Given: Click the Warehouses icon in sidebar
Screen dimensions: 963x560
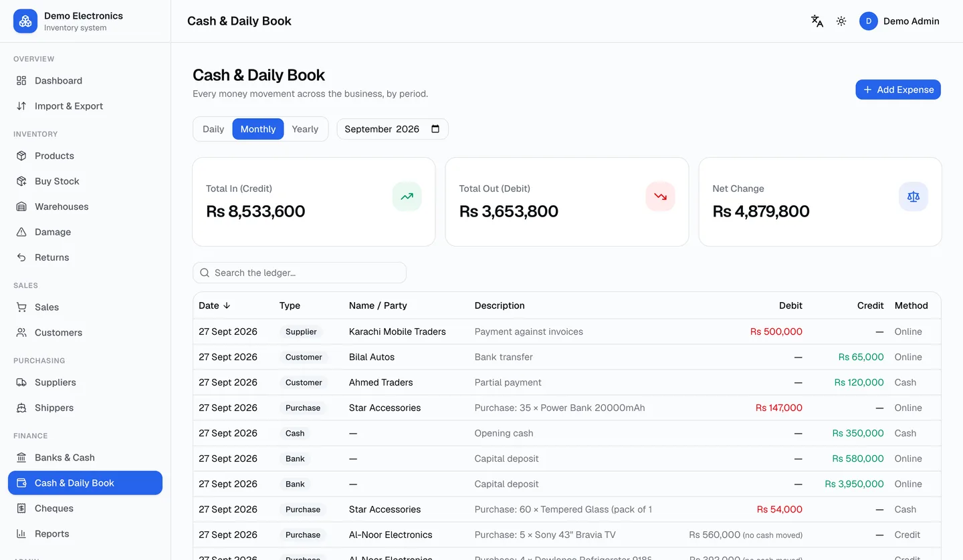Looking at the screenshot, I should (21, 206).
